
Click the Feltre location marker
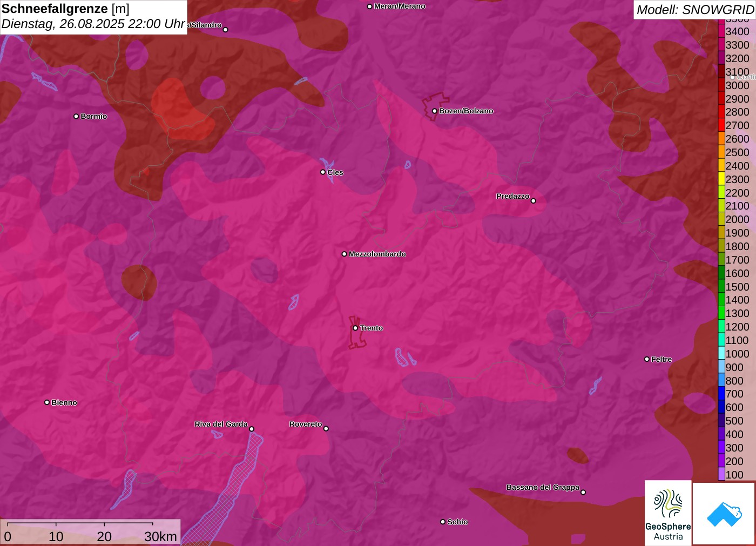647,359
